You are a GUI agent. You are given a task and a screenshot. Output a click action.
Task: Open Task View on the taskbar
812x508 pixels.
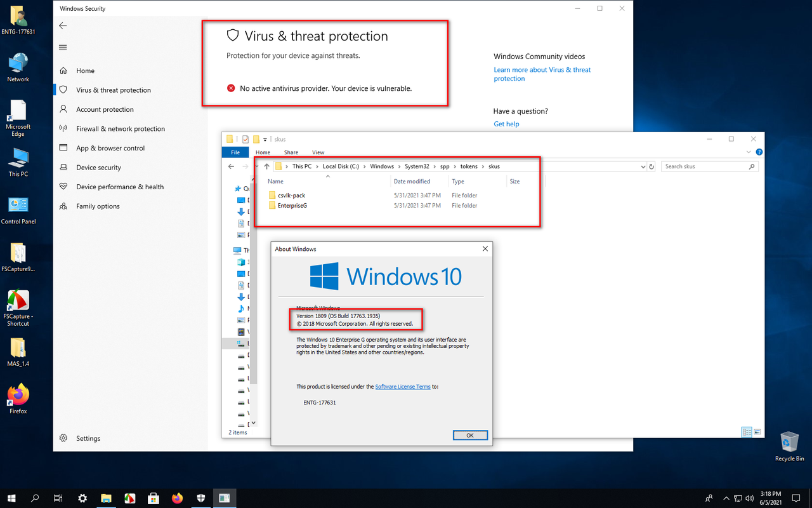point(58,498)
